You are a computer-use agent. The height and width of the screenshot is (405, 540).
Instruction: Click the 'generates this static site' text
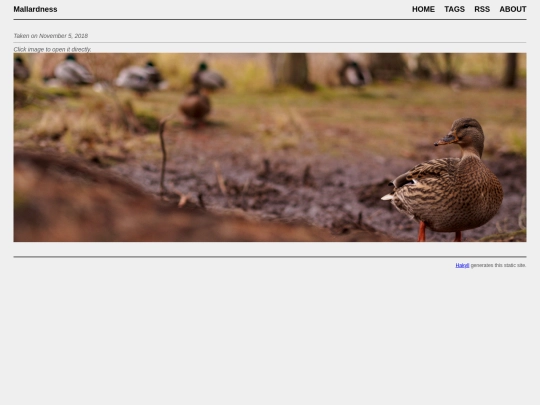click(498, 265)
